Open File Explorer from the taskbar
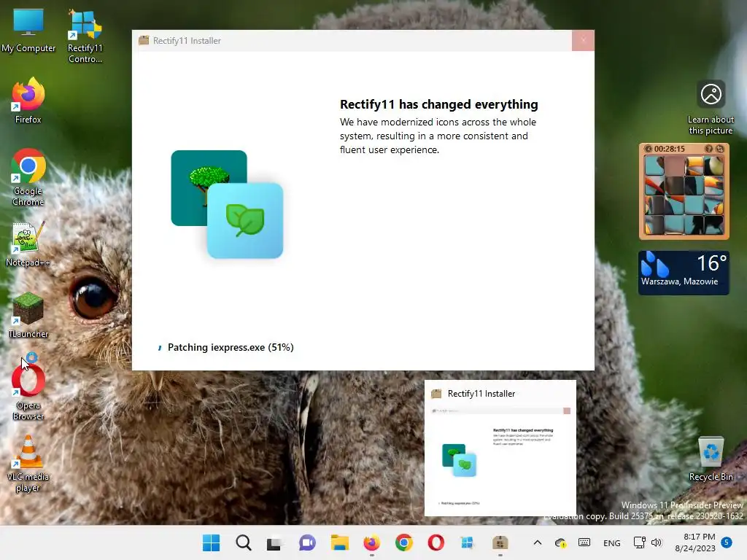The image size is (747, 560). (340, 542)
